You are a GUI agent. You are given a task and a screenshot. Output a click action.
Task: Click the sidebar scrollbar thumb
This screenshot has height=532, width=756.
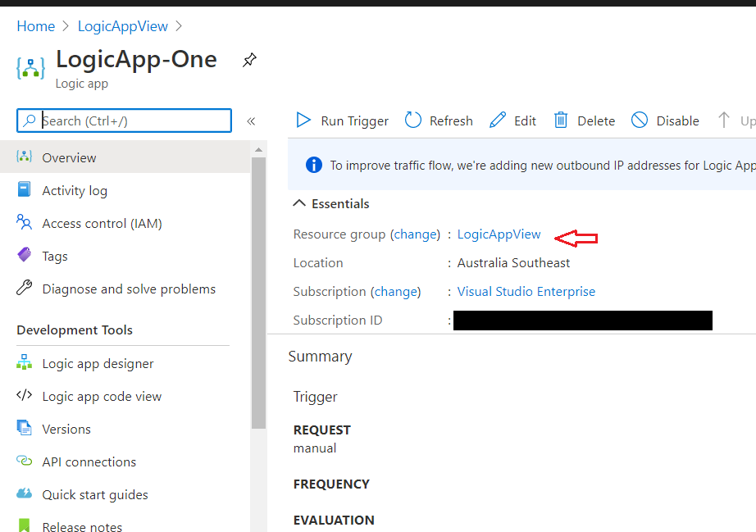[x=258, y=293]
